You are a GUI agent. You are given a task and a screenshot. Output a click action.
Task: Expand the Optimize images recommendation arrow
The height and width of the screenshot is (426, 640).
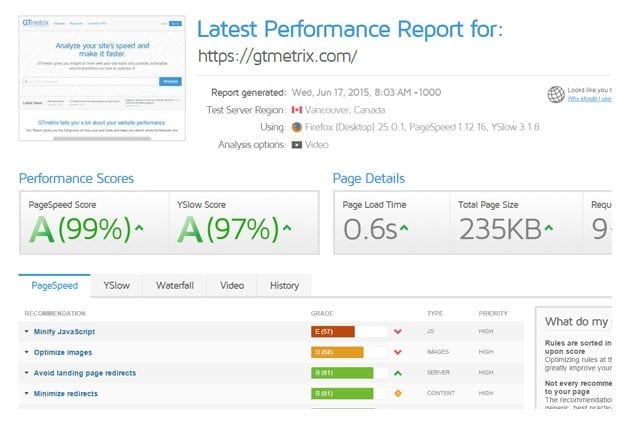click(x=27, y=352)
